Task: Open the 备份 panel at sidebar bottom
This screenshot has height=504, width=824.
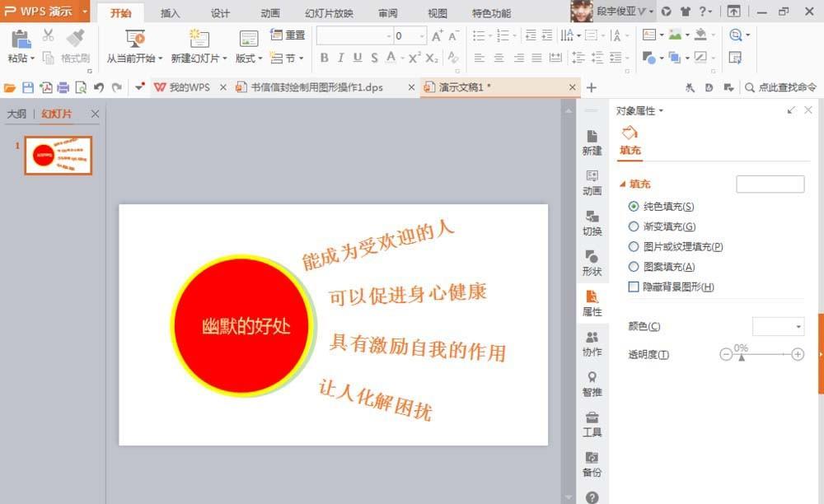Action: click(592, 465)
